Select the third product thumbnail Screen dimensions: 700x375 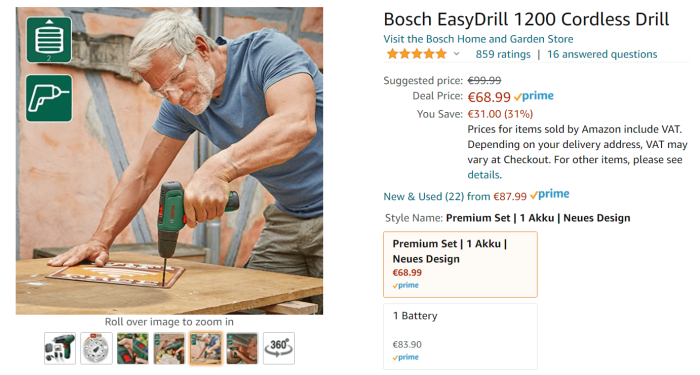click(x=133, y=348)
